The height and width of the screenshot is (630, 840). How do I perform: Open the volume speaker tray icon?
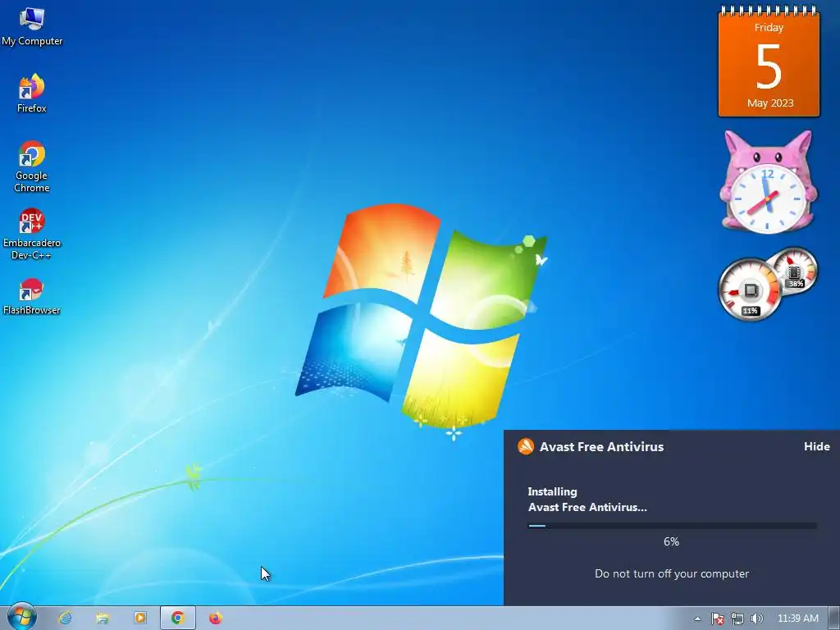[x=756, y=619]
